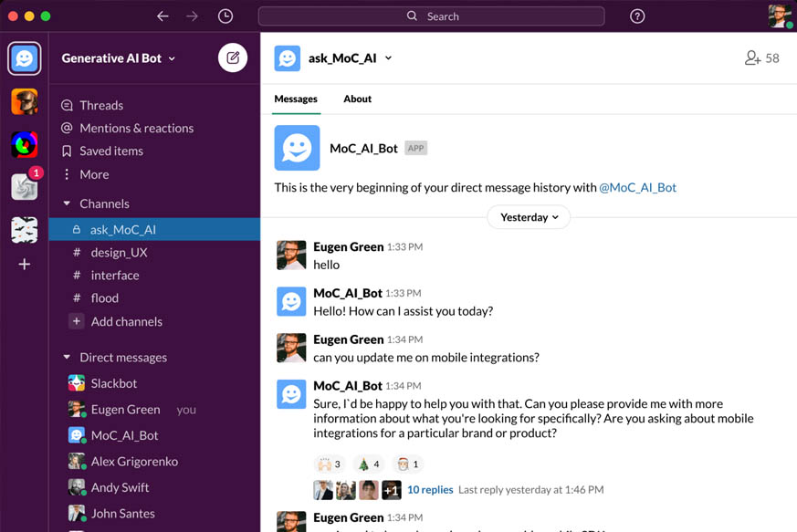This screenshot has height=532, width=797.
Task: Select the ask_MoC_AI channel
Action: click(154, 230)
